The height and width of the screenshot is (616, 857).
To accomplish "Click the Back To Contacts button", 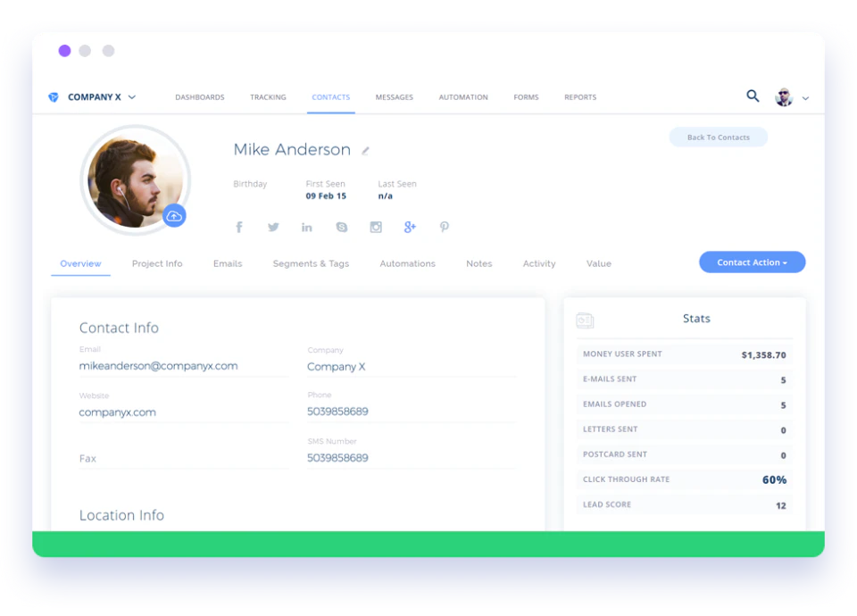I will (x=718, y=137).
